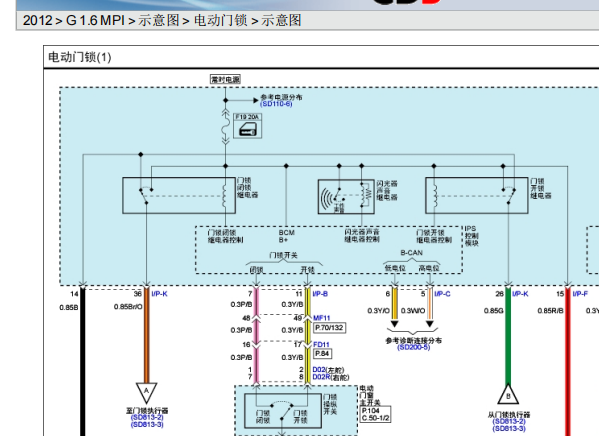Click the 至门锁执行器 label

coord(147,410)
